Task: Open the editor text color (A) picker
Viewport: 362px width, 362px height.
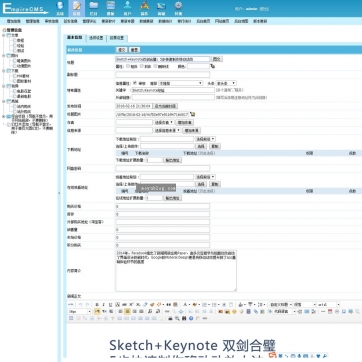Action: 185,305
